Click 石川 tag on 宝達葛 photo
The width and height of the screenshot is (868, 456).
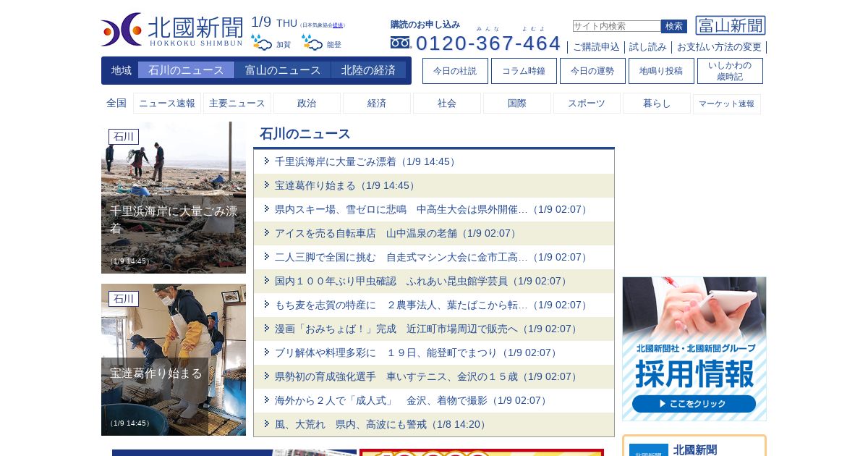124,299
